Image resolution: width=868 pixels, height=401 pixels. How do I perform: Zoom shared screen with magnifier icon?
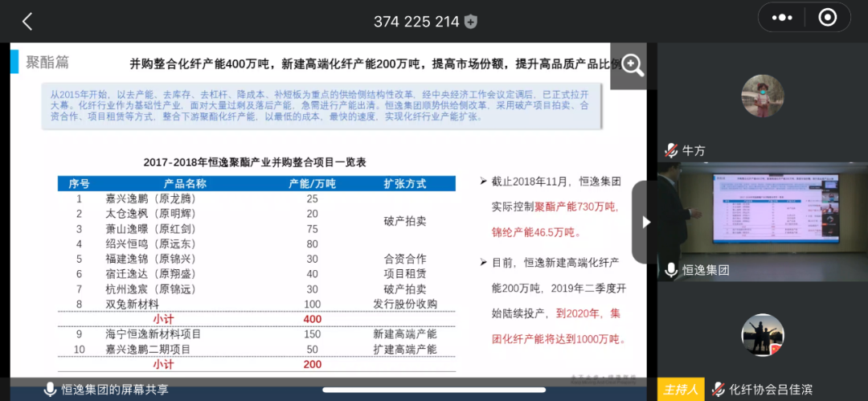[633, 66]
